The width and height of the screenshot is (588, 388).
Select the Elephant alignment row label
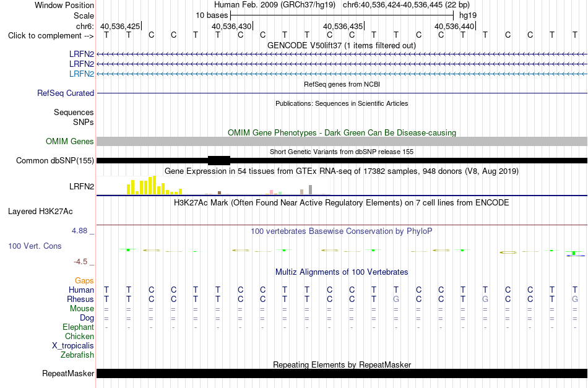click(79, 327)
